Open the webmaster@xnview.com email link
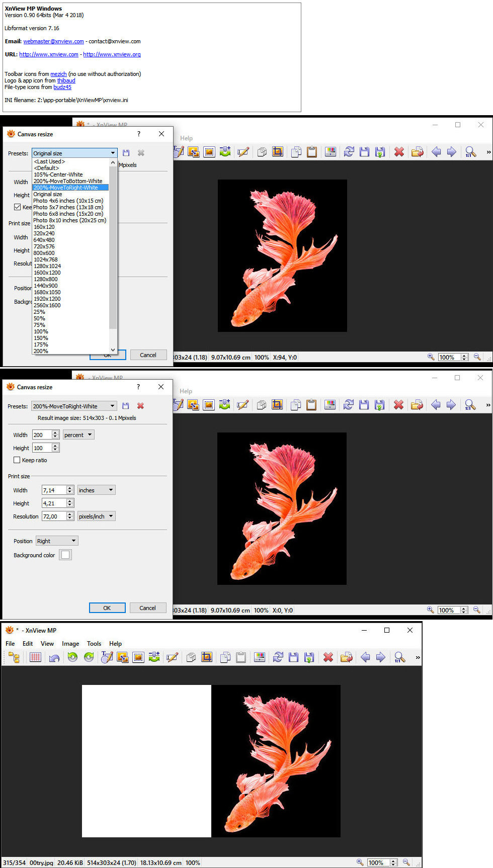This screenshot has height=868, width=493. click(53, 41)
